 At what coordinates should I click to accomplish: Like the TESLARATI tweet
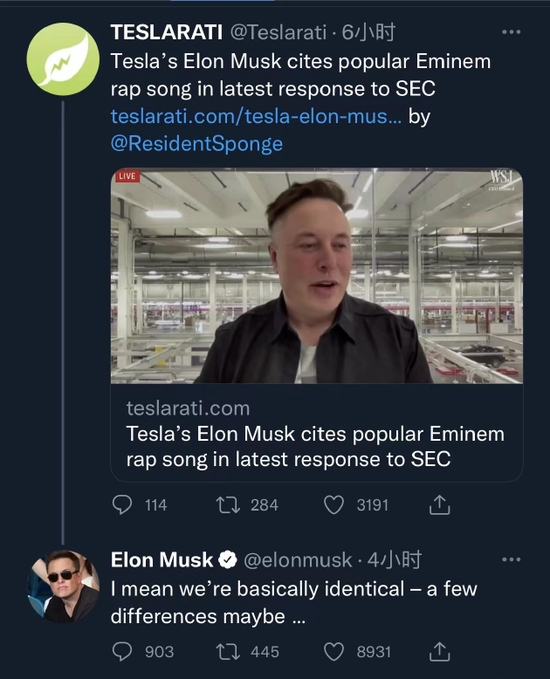(334, 505)
